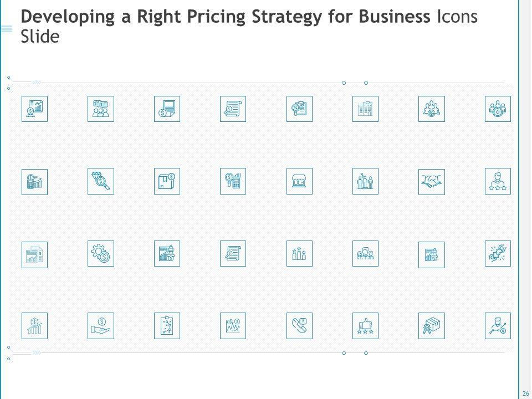Select the strategy clipboard icon
The image size is (532, 399).
coord(167,326)
